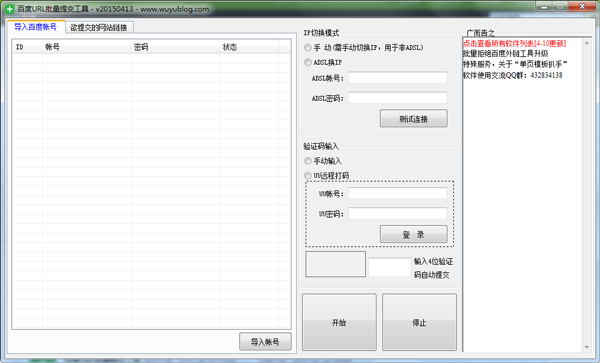Sort by the 帐号 column header
Image resolution: width=600 pixels, height=363 pixels.
(x=86, y=47)
